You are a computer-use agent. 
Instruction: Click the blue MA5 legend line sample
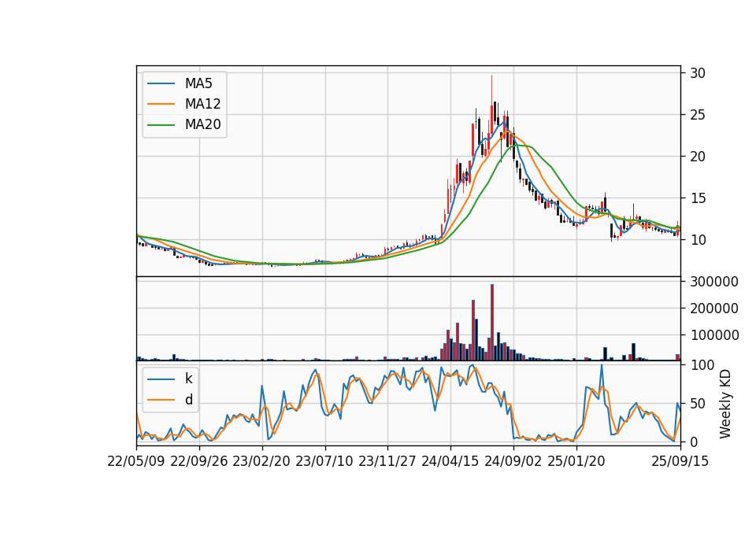pos(161,83)
